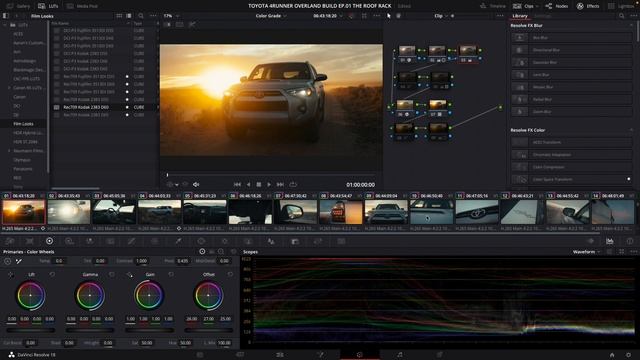Toggle the LUT sidebar panel icon

pyautogui.click(x=5, y=16)
